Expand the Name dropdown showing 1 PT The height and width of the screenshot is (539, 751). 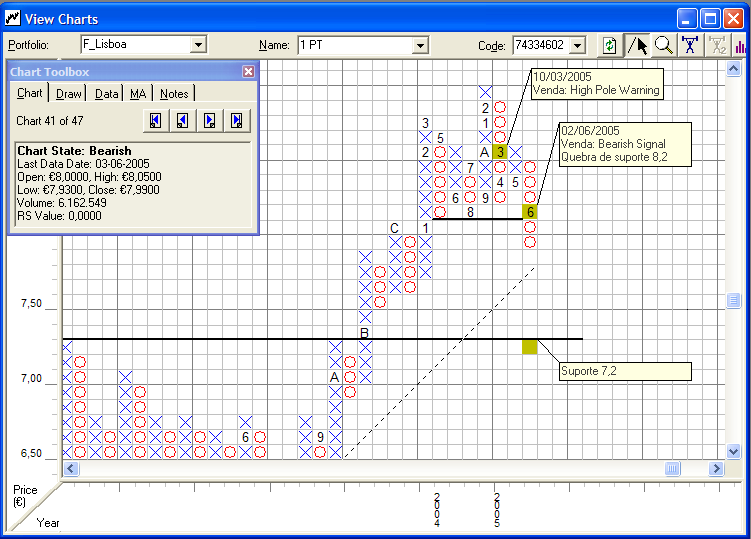420,45
